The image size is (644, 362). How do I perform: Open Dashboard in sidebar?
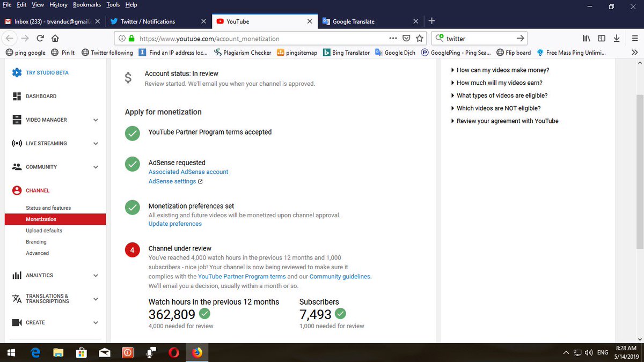[41, 97]
